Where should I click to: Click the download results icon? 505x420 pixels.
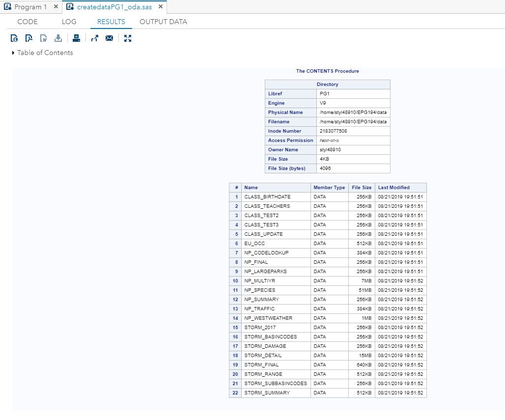click(x=58, y=38)
